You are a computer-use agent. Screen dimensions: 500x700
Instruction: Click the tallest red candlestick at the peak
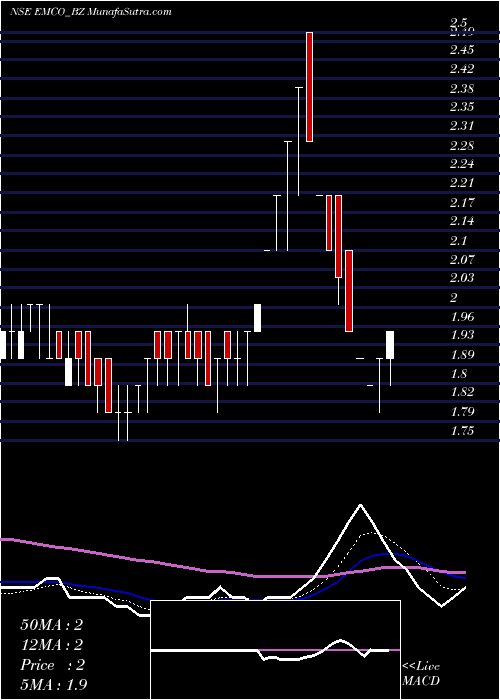click(309, 87)
